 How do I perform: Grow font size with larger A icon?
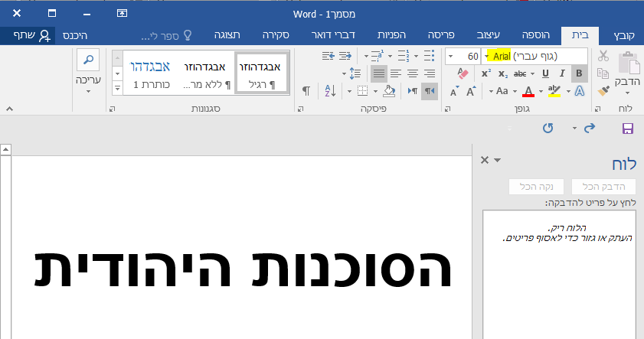coord(471,91)
